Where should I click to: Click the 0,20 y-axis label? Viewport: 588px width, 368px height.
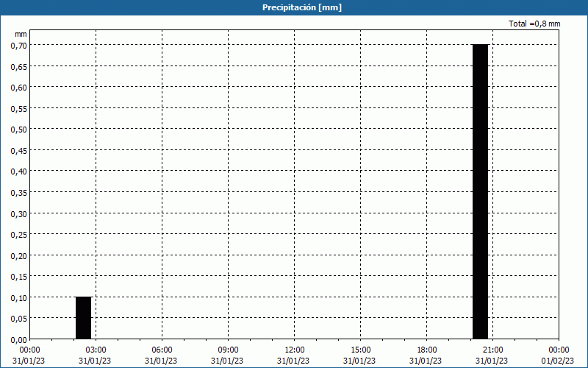[21, 255]
